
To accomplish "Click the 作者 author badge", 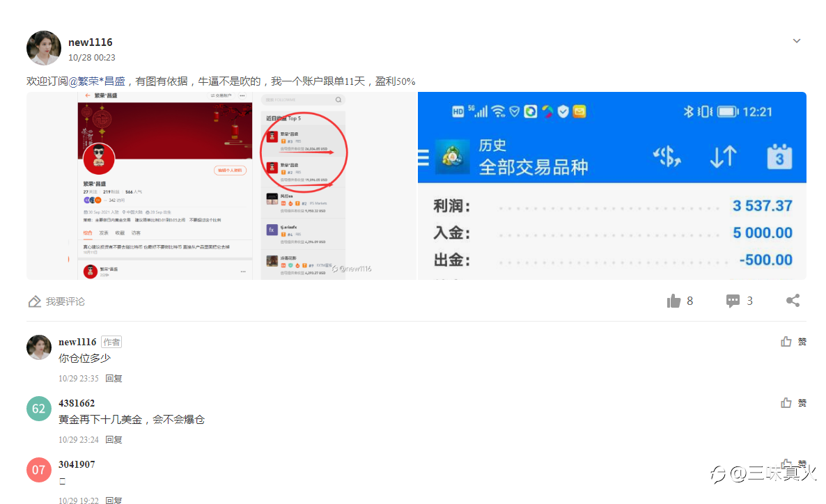I will point(111,342).
